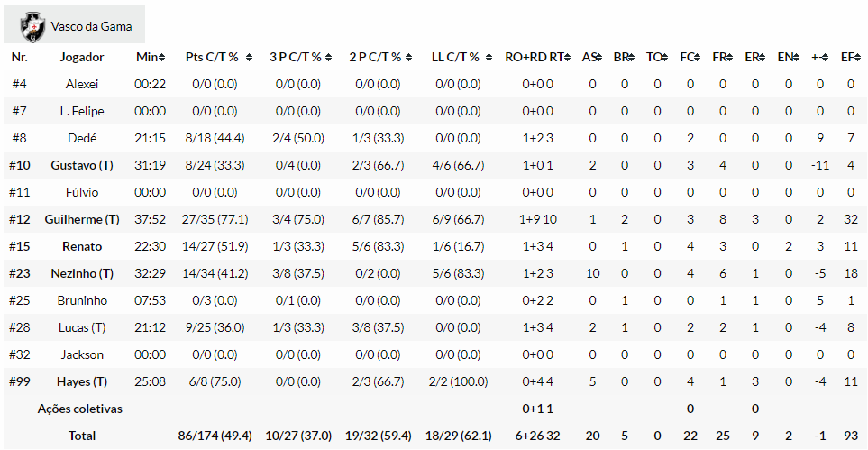
Task: Sort by EF efficiency column arrows
Action: coord(855,58)
